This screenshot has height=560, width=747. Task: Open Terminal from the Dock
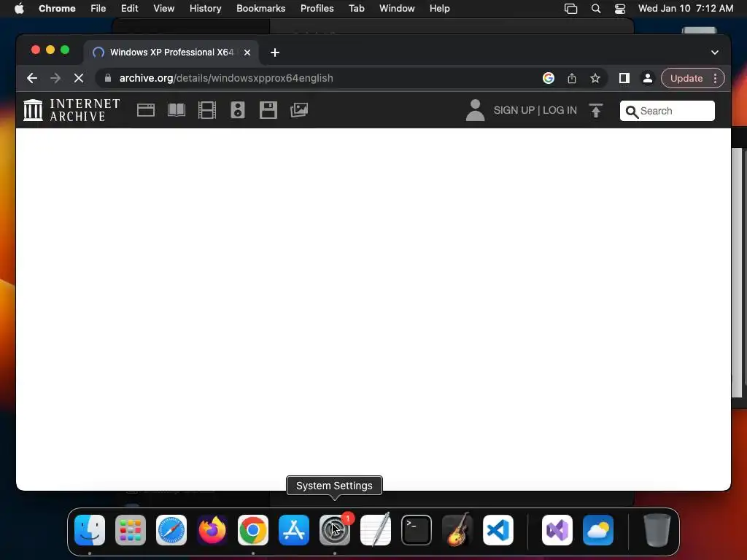coord(417,530)
